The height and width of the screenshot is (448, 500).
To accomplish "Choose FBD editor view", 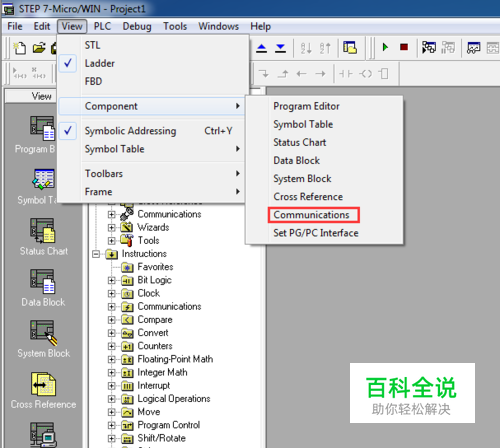I will coord(153,81).
